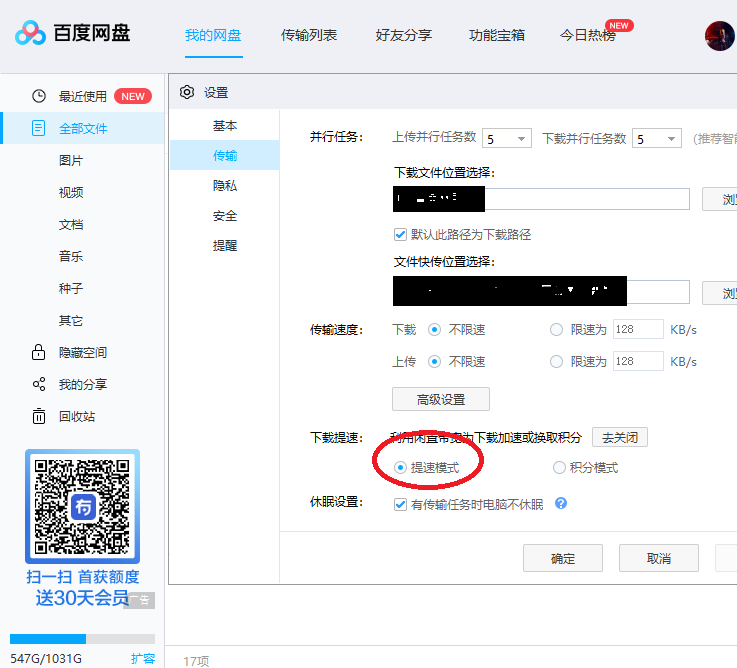Select 提醒 settings category

click(225, 245)
